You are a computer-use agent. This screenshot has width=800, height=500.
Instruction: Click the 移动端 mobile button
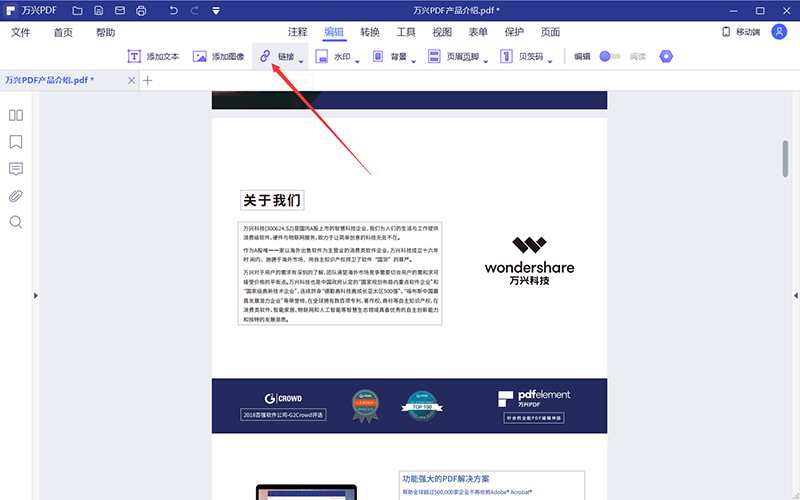[741, 32]
